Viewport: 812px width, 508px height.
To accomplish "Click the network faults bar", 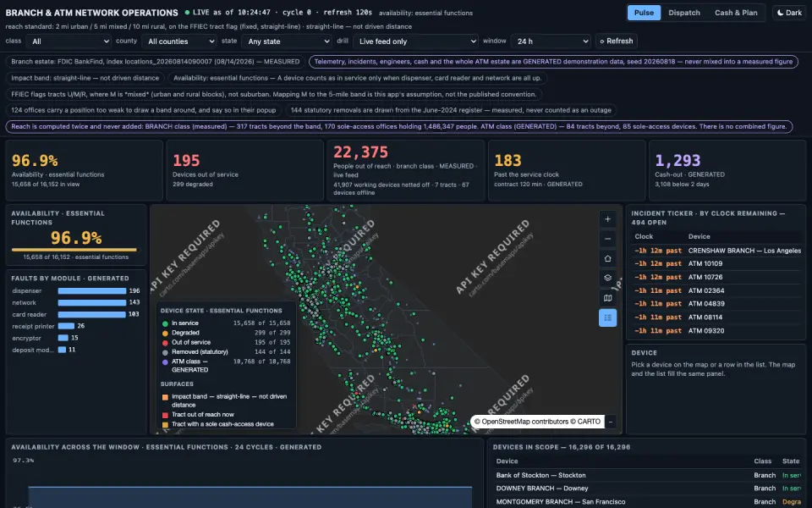I will (91, 303).
